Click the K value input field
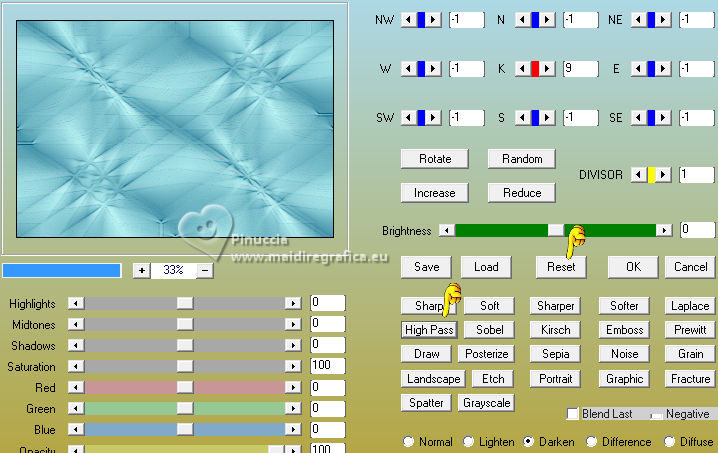The image size is (718, 453). (581, 69)
